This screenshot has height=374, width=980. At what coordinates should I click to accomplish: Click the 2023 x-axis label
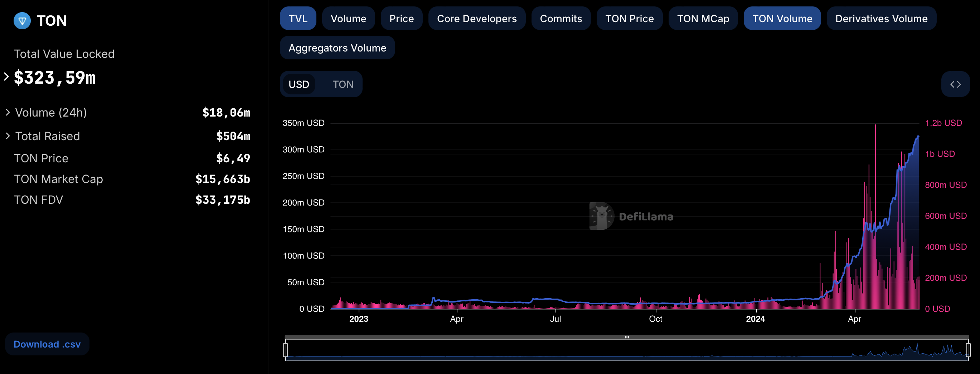pyautogui.click(x=358, y=319)
